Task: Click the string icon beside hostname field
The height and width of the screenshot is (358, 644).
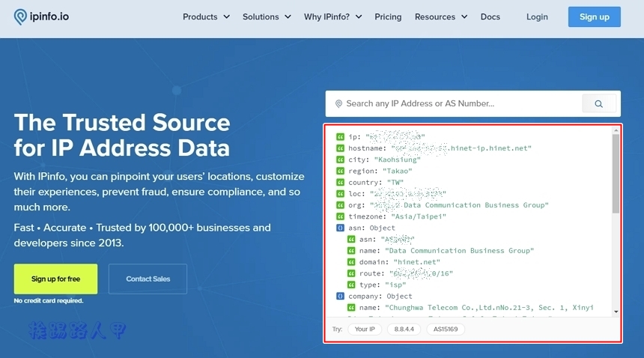Action: point(341,148)
